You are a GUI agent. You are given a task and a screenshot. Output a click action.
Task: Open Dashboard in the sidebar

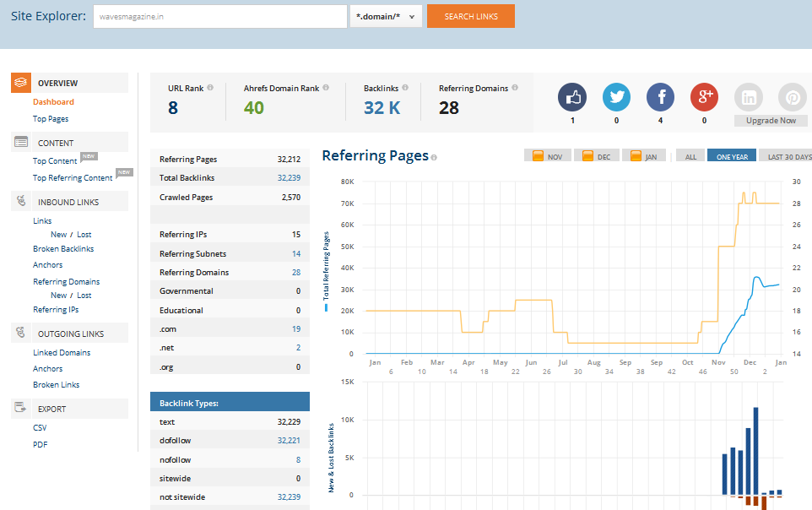point(53,102)
